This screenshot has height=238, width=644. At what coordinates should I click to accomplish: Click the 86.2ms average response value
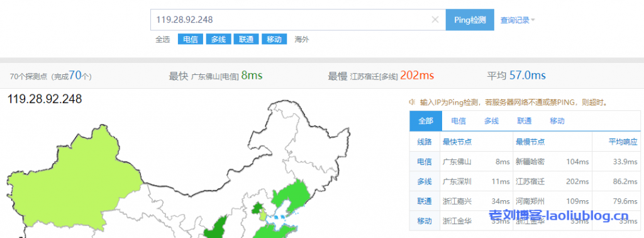click(625, 181)
